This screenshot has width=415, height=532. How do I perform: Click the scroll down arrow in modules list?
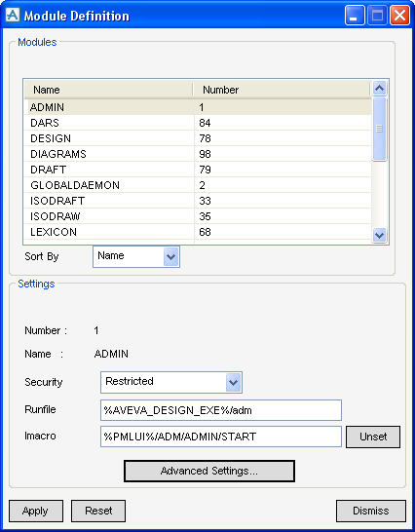[x=379, y=235]
